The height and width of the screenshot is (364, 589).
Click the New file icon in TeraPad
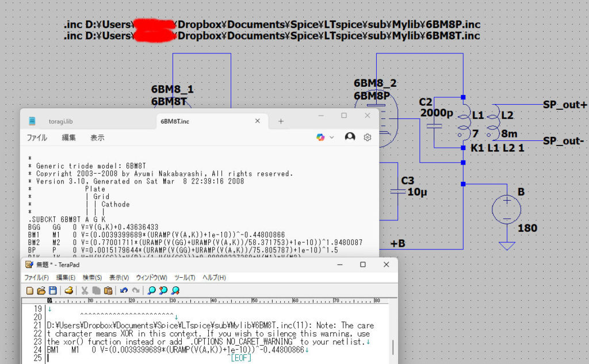tap(29, 290)
